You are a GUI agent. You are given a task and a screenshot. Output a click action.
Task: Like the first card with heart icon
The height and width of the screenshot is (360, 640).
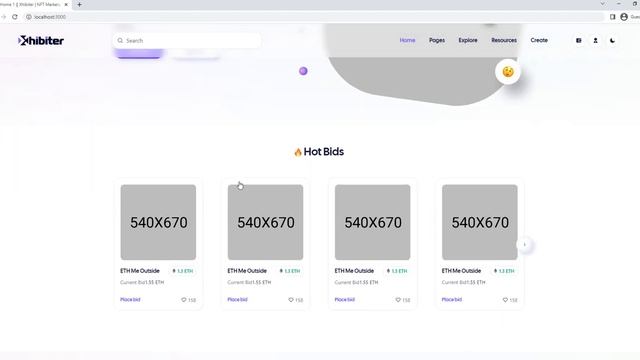pos(184,300)
